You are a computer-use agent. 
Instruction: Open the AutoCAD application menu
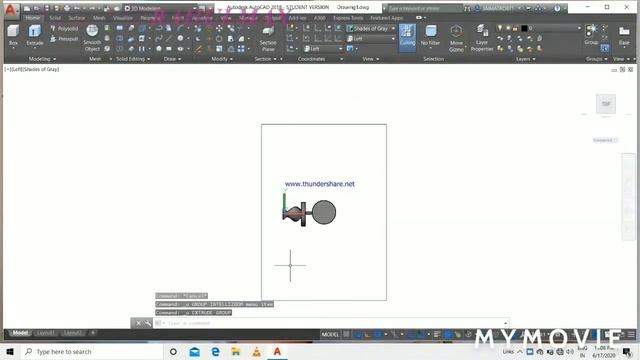coord(10,10)
